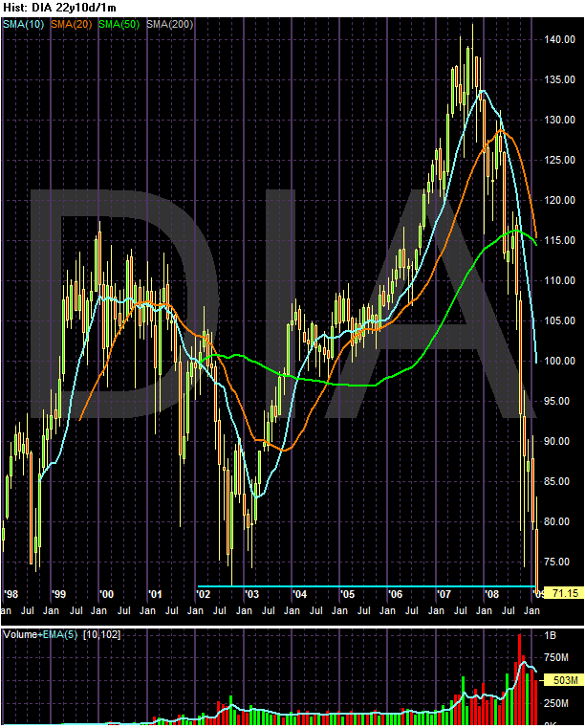Click the 95.00 price axis label
Viewport: 585px width, 728px height.
pos(556,401)
